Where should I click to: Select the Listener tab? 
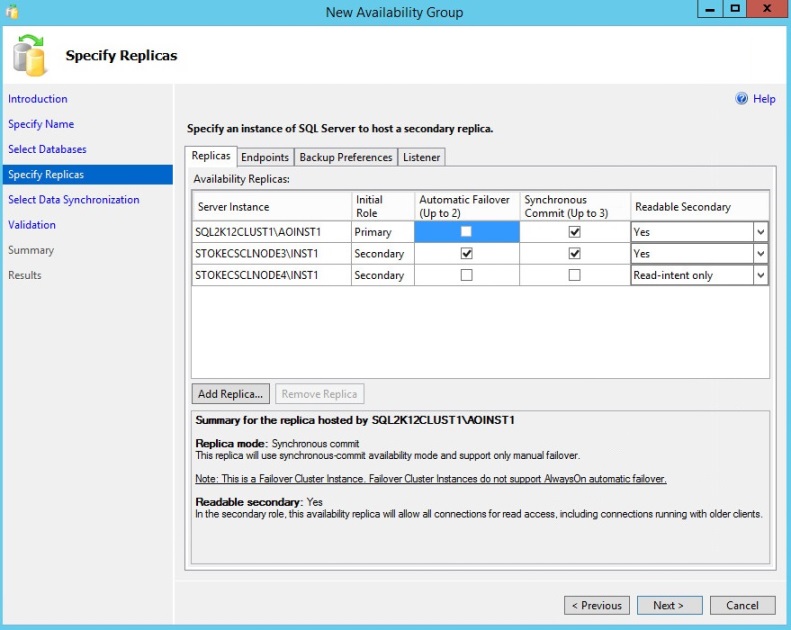tap(421, 157)
